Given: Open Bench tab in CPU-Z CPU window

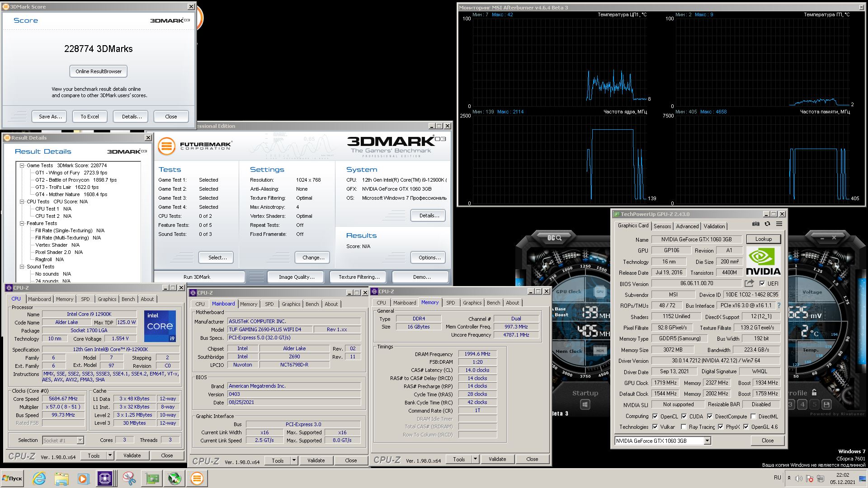Looking at the screenshot, I should coord(128,299).
